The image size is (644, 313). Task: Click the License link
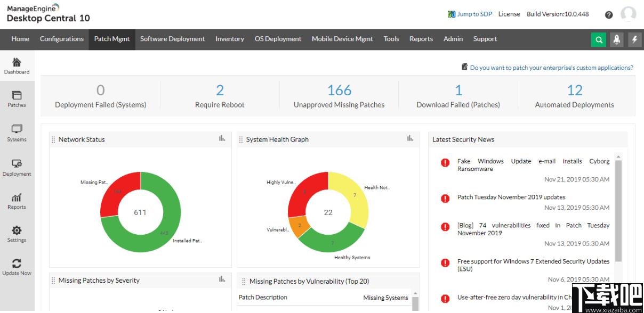[509, 14]
